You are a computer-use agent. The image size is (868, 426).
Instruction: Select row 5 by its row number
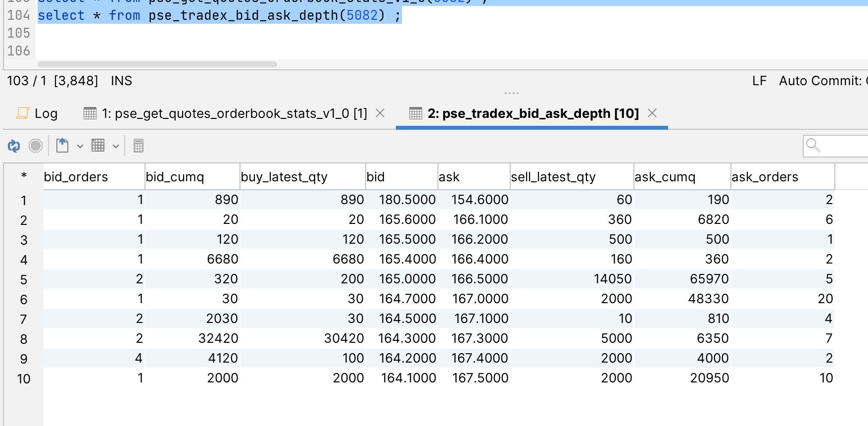pyautogui.click(x=24, y=279)
